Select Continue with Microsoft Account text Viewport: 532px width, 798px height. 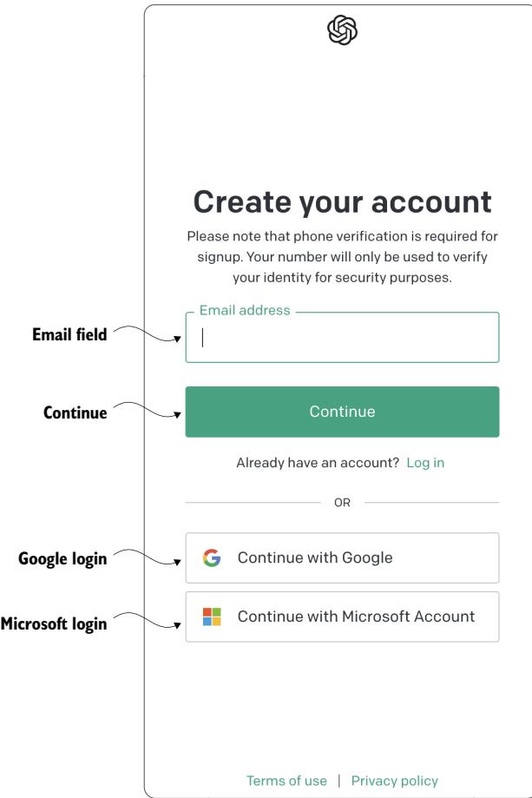coord(356,617)
